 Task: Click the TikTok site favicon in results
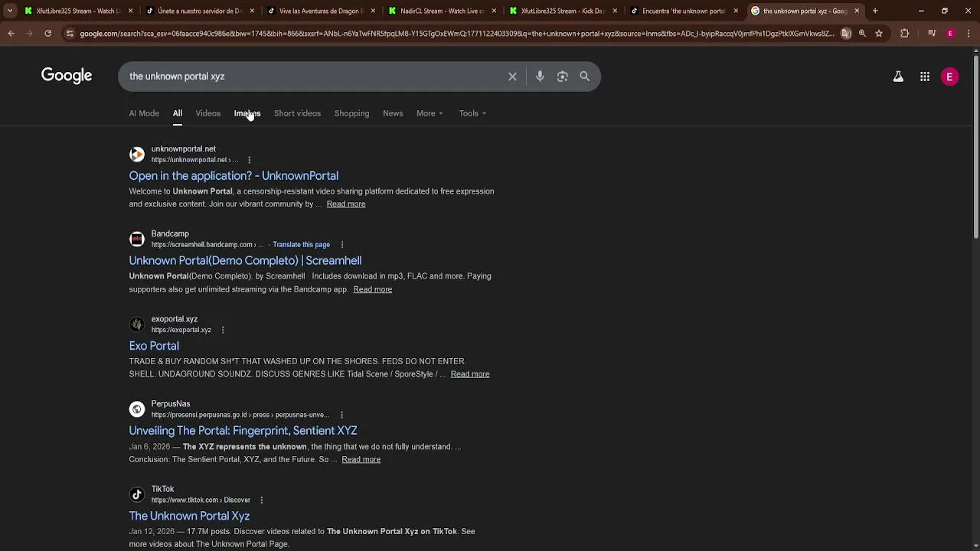[137, 494]
